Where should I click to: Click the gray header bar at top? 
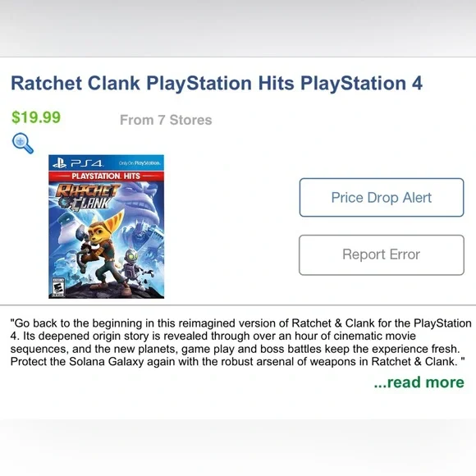coord(238,28)
